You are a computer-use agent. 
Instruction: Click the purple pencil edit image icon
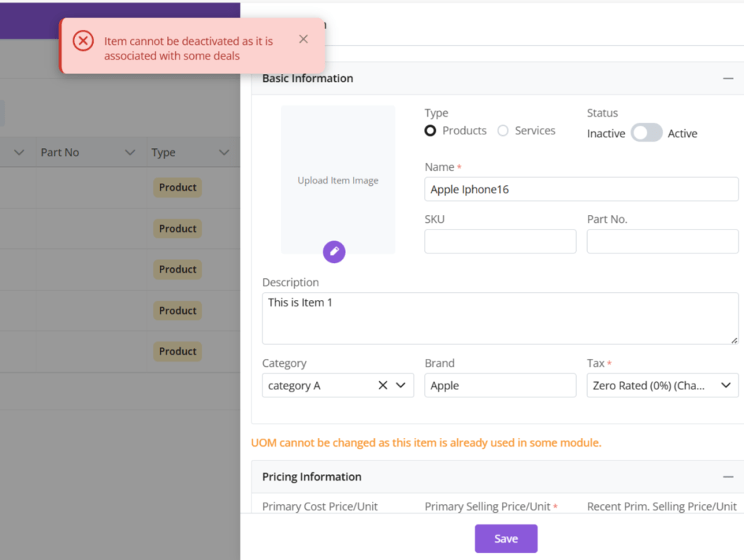[x=334, y=251]
